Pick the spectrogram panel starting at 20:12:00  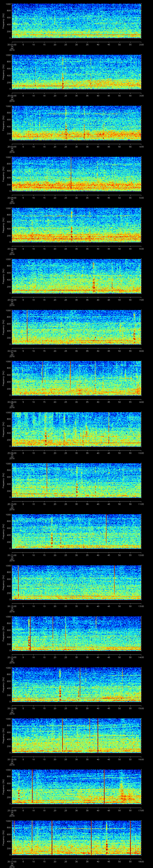pos(77,583)
